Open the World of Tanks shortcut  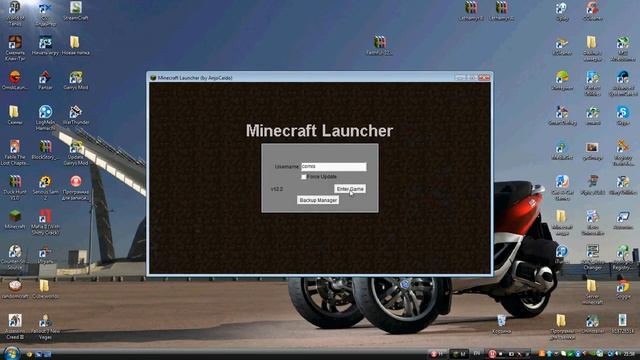point(15,13)
